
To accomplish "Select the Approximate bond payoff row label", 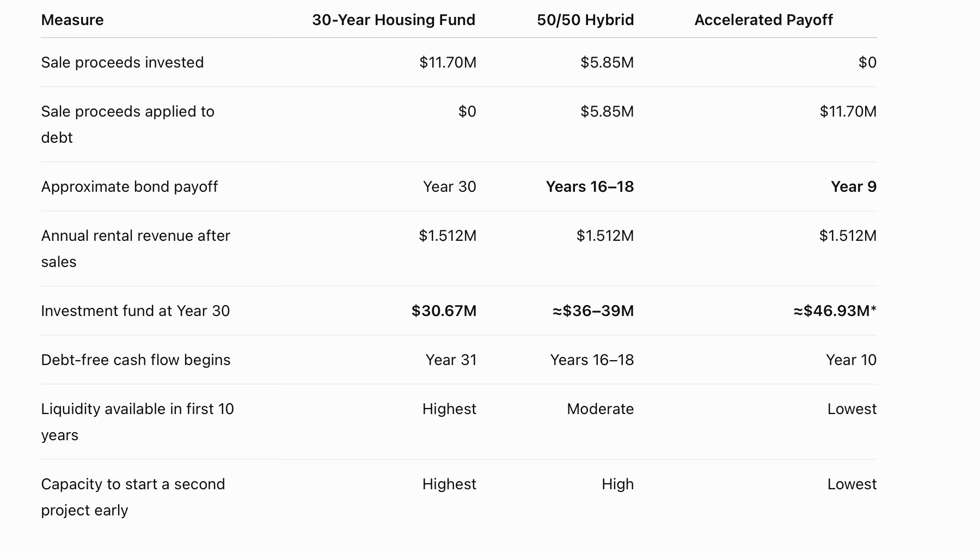I will (x=130, y=187).
